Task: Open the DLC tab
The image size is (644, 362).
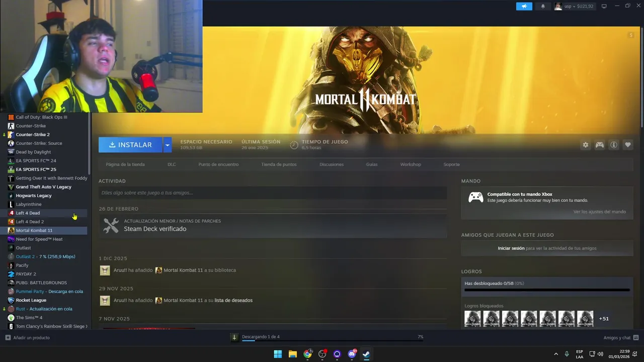Action: click(x=172, y=164)
